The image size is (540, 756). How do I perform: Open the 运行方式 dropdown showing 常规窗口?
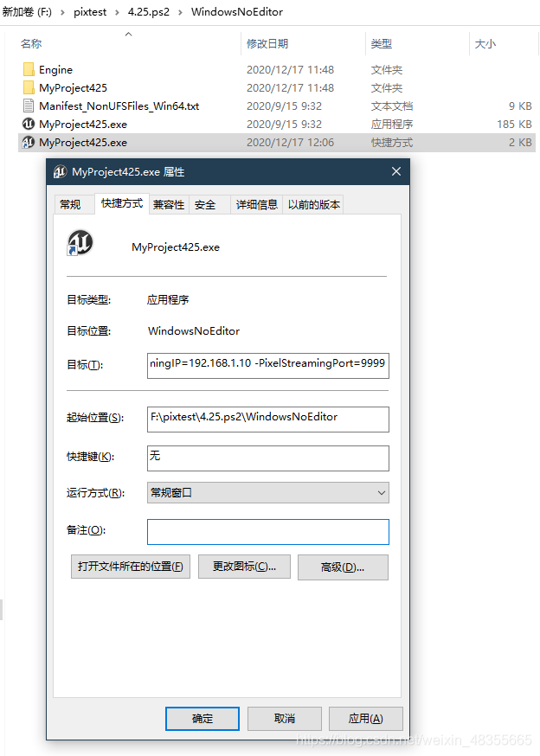coord(267,493)
